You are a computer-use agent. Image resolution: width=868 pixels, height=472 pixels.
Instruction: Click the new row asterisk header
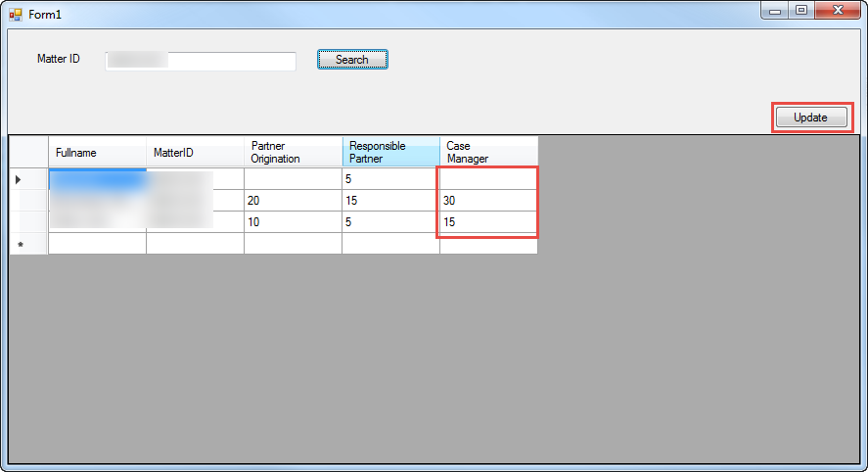point(28,244)
